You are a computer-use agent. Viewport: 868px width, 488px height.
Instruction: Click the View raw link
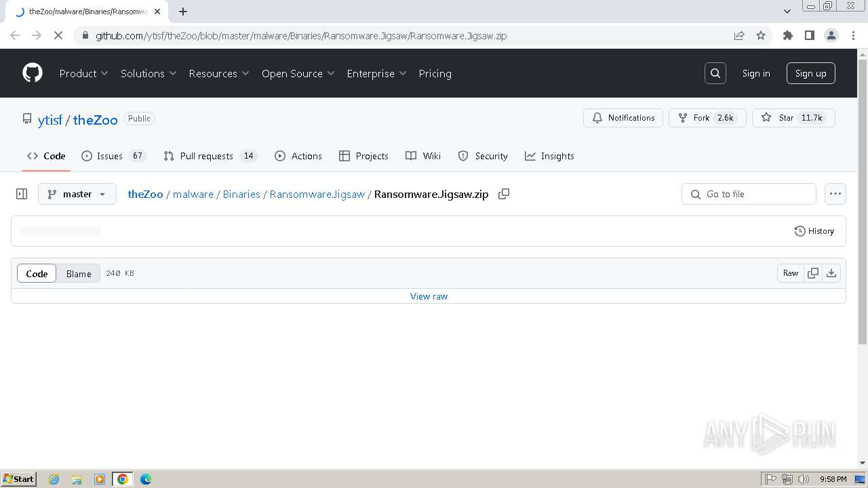pos(429,296)
